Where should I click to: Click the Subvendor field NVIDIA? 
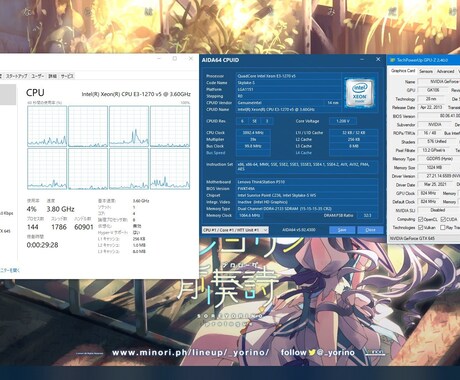tap(435, 125)
